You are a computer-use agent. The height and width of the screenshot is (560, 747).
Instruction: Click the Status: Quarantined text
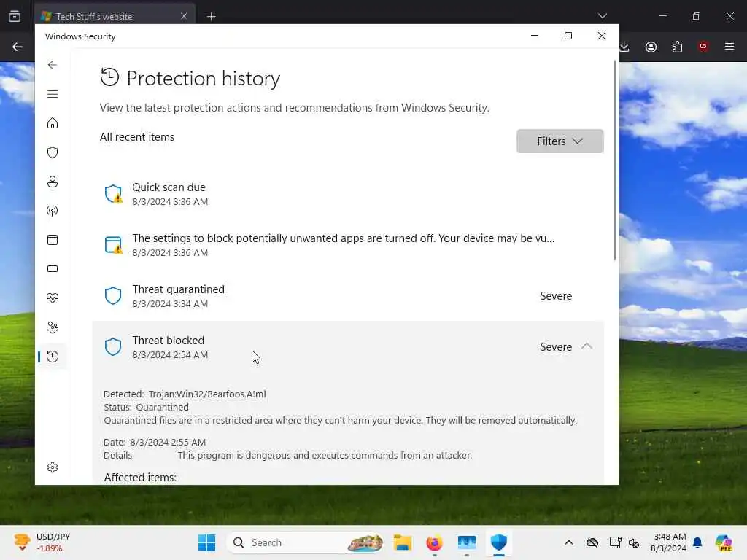click(146, 408)
